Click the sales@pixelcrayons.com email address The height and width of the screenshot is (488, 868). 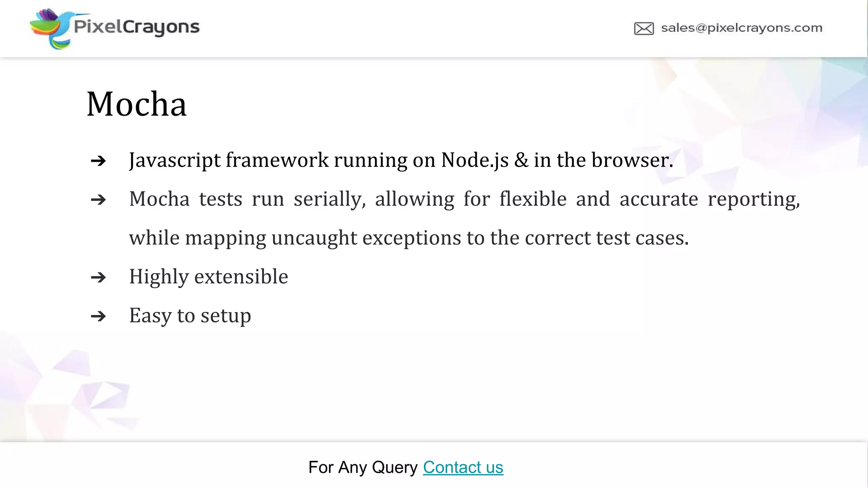click(742, 28)
